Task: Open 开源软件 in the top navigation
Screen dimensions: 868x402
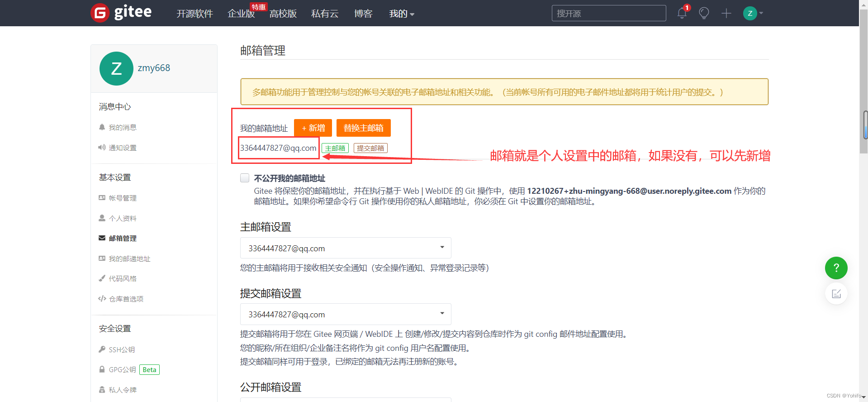Action: coord(194,14)
